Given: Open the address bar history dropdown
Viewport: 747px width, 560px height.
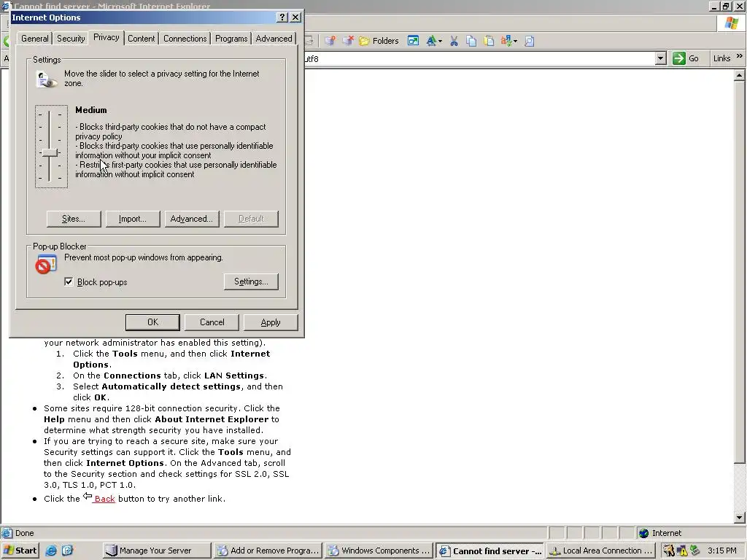Looking at the screenshot, I should 660,58.
